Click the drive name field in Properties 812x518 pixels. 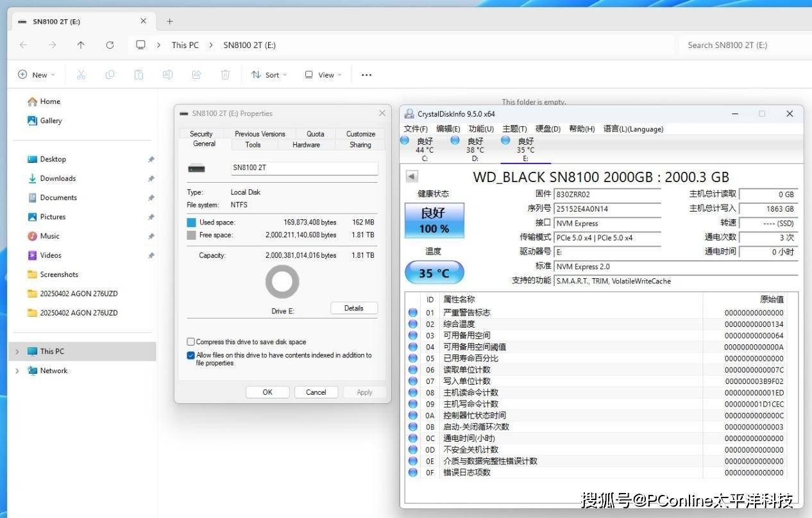point(304,168)
